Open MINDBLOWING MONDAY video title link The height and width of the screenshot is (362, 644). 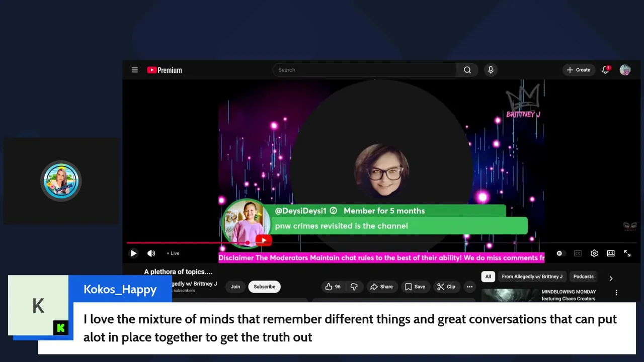tap(569, 295)
